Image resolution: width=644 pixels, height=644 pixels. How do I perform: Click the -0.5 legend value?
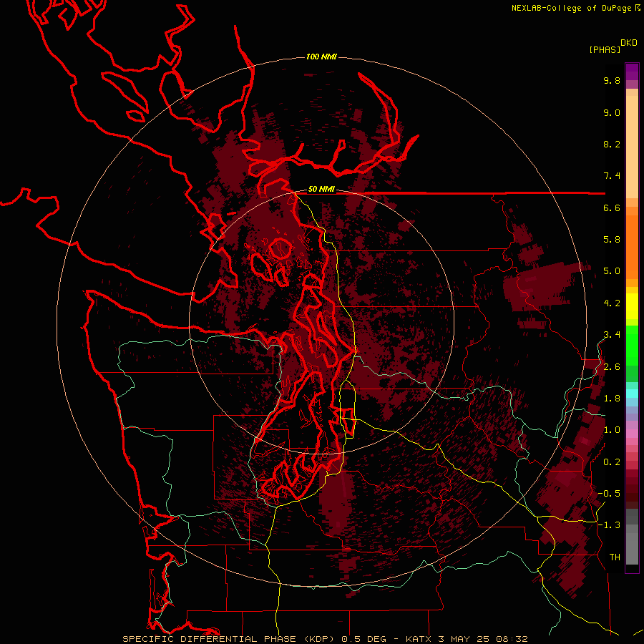coord(609,494)
